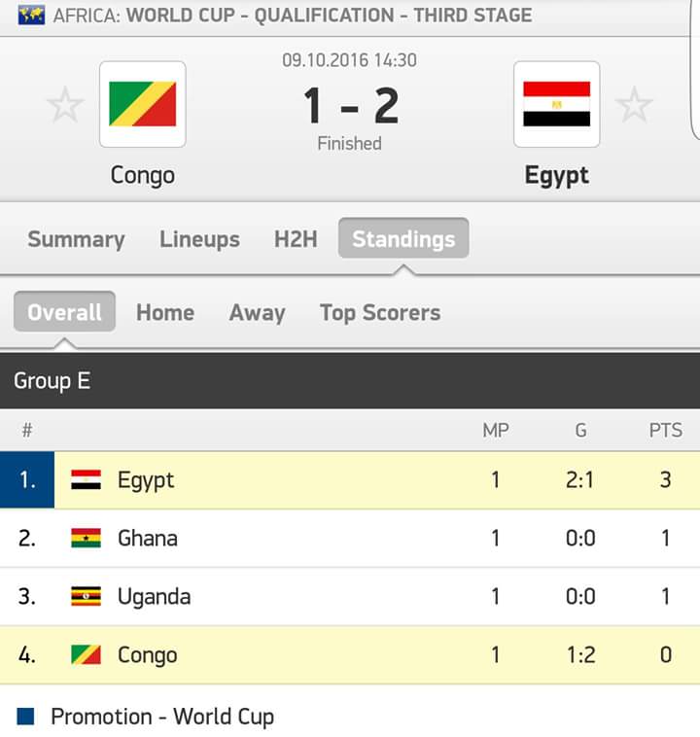Toggle favorite star next to Egypt
Viewport: 700px width, 737px height.
click(x=634, y=104)
